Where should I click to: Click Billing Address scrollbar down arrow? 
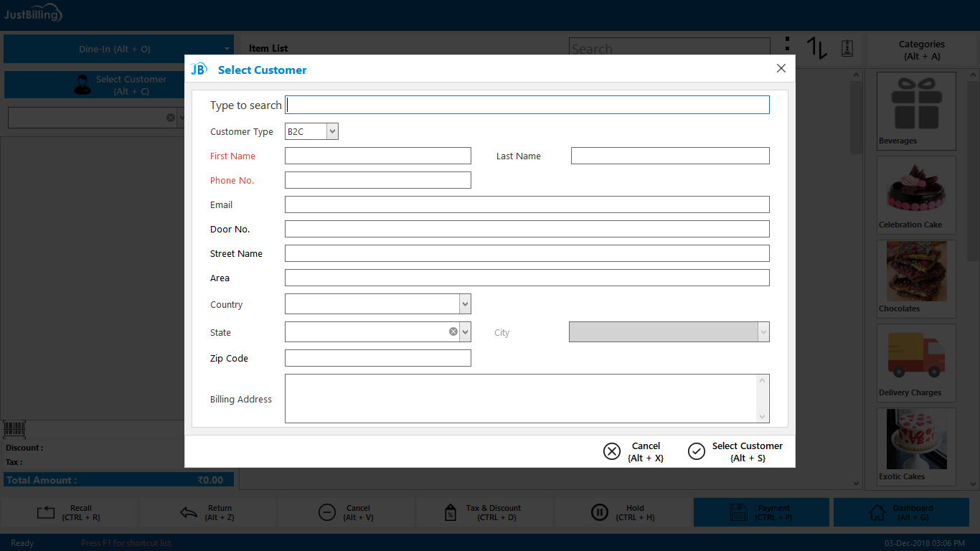point(763,416)
